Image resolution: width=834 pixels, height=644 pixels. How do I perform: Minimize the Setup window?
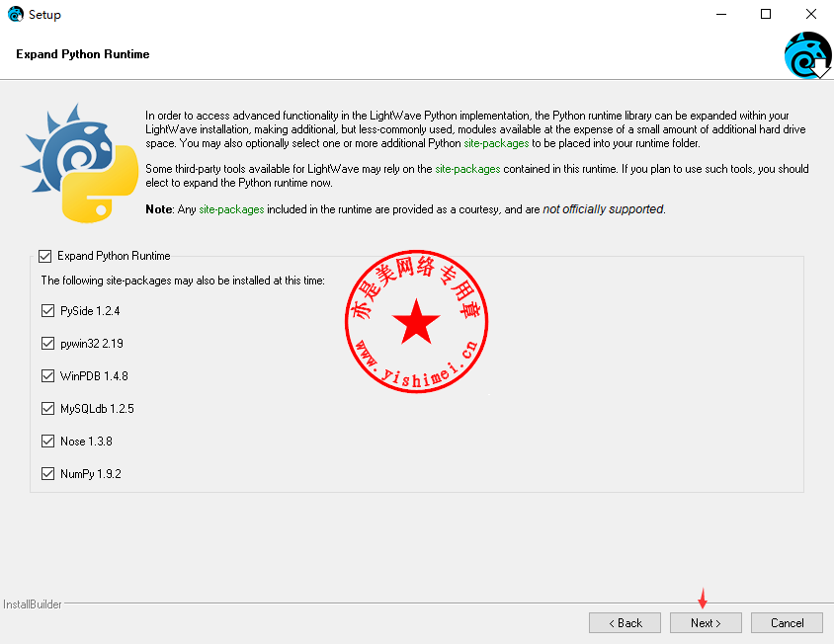coord(721,14)
